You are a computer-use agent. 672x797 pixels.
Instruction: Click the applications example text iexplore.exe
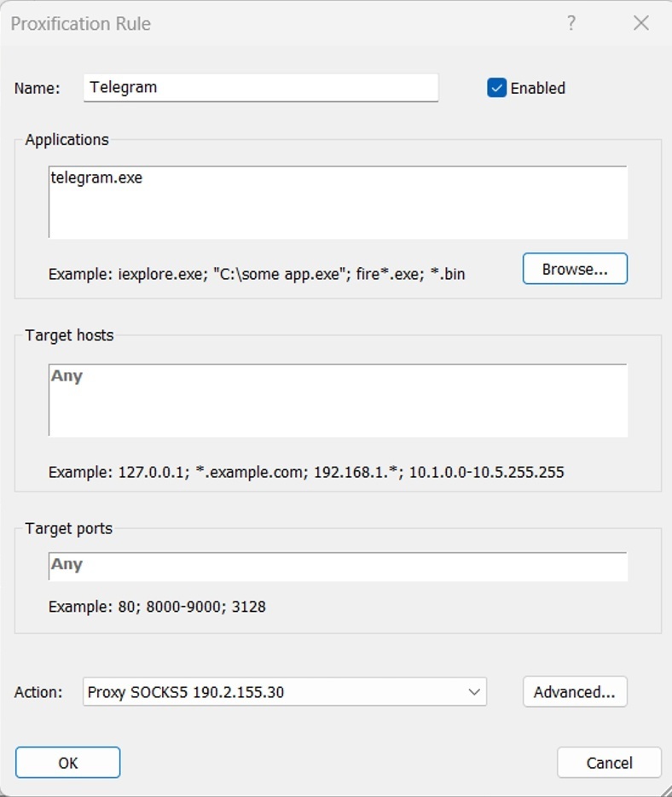[x=257, y=275]
